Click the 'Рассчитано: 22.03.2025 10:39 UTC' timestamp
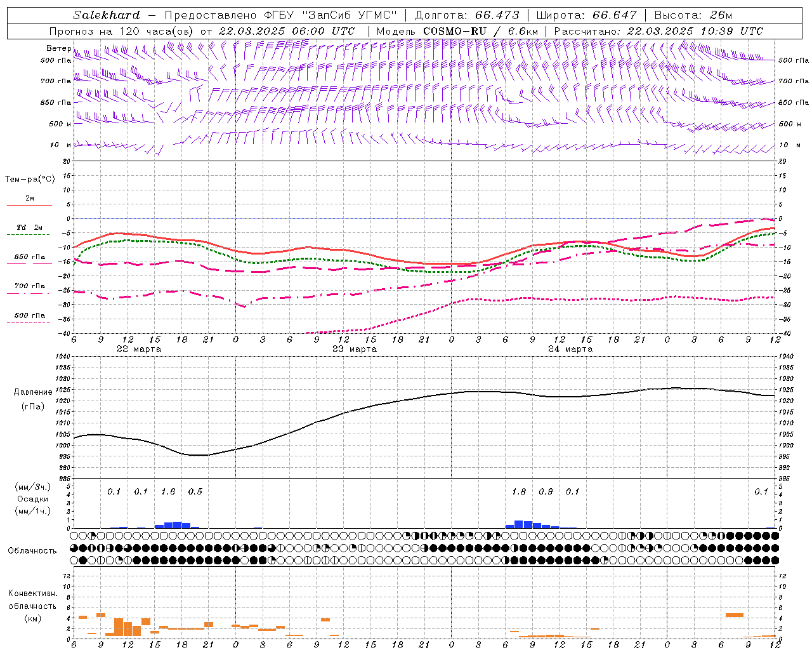812x650 pixels. point(658,31)
